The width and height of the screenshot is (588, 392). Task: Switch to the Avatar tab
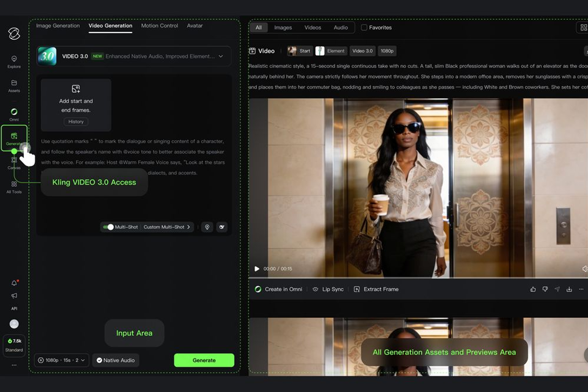(195, 26)
